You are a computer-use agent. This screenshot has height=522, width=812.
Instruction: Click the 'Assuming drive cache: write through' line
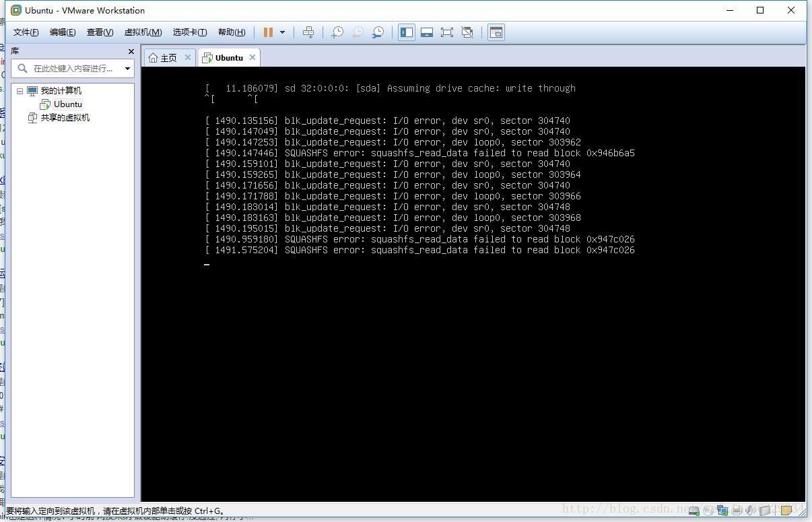point(391,88)
